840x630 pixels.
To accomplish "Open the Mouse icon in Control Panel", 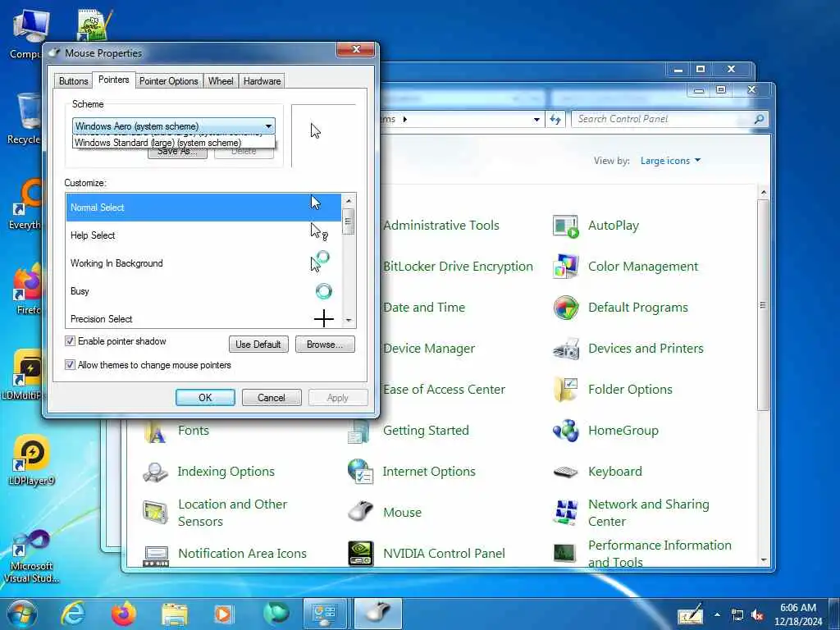I will 360,513.
